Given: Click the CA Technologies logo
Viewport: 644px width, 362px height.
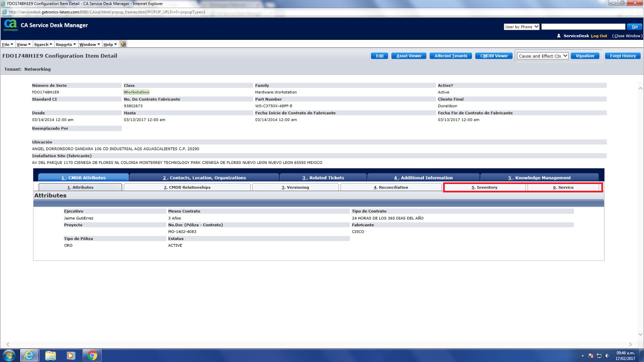Looking at the screenshot, I should (x=11, y=25).
